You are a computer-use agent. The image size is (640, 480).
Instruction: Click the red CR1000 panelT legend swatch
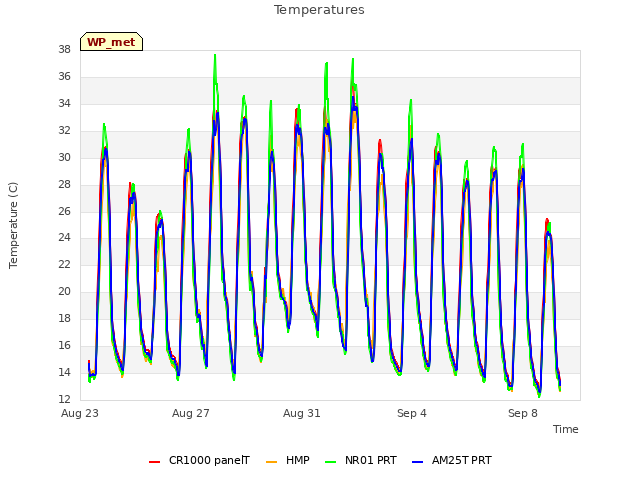point(154,461)
